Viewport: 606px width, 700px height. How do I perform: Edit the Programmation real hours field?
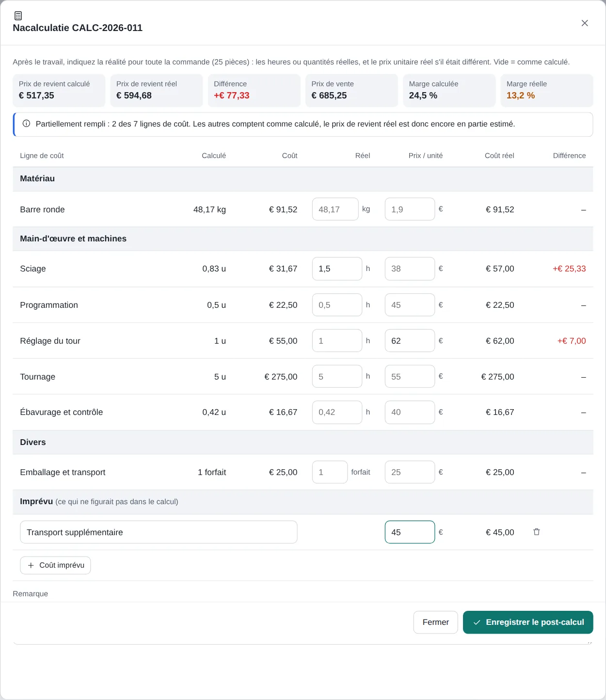[337, 305]
